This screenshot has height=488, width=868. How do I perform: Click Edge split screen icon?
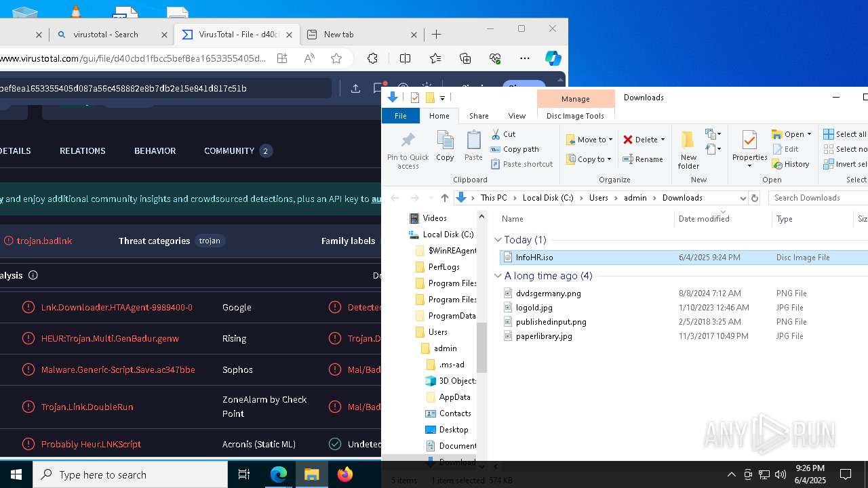tap(405, 58)
